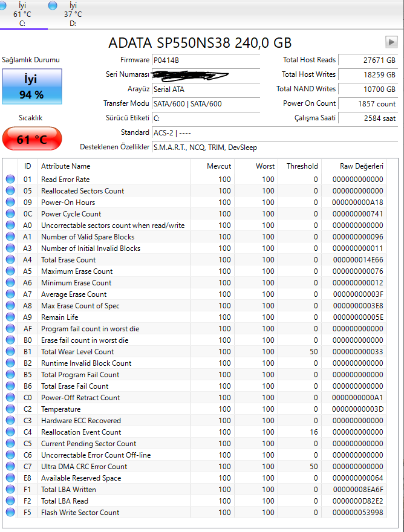This screenshot has height=532, width=404.
Task: Click the status orb for Reallocated Sectors Count
Action: pos(10,190)
